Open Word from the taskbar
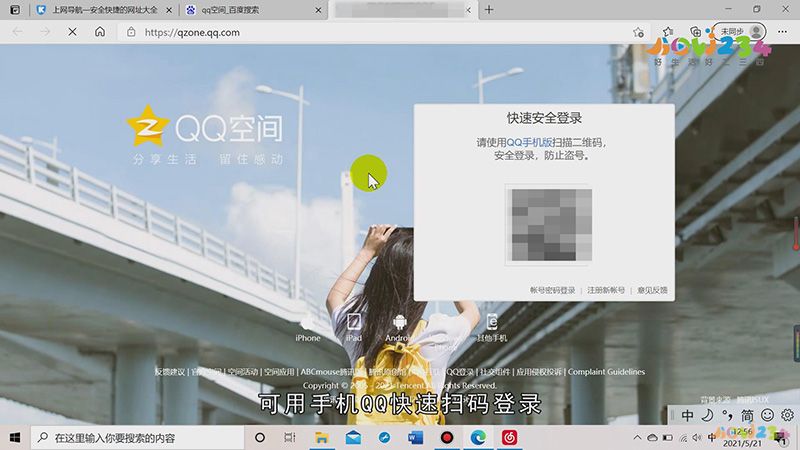Viewport: 800px width, 450px height. coord(415,438)
